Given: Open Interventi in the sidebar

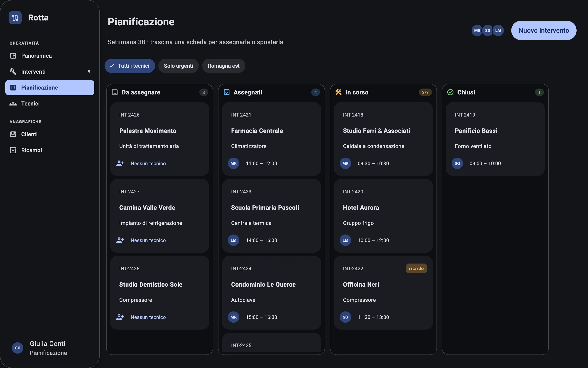Looking at the screenshot, I should tap(50, 72).
